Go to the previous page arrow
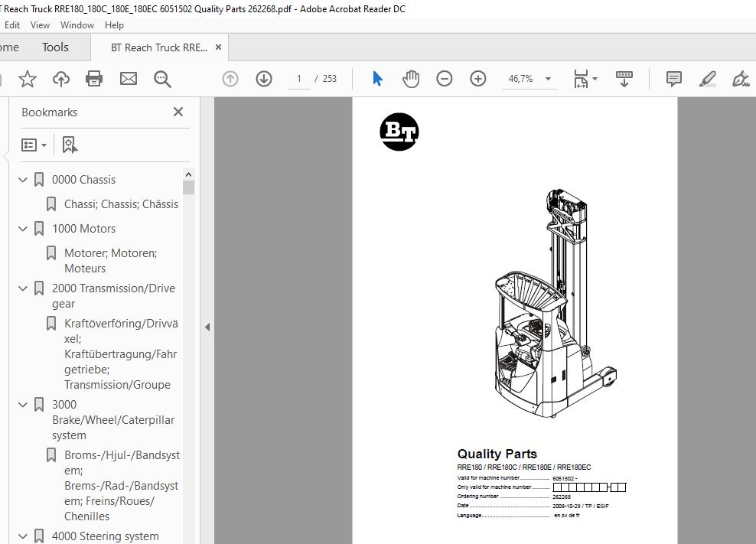The height and width of the screenshot is (544, 756). click(230, 79)
